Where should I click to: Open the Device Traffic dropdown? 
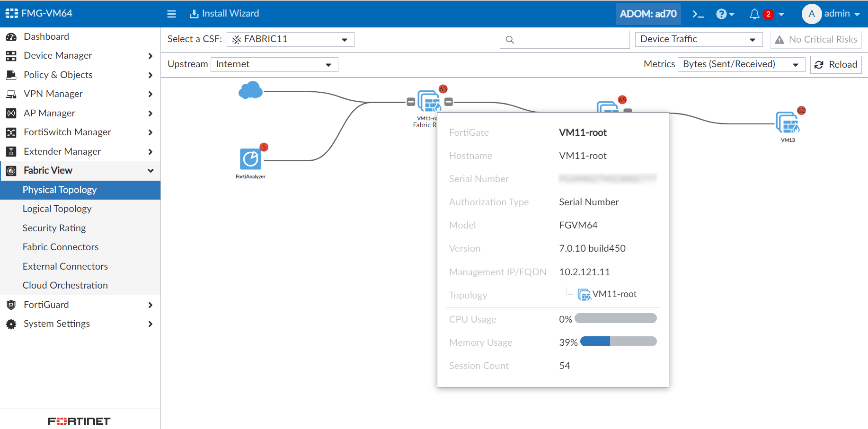(x=699, y=39)
